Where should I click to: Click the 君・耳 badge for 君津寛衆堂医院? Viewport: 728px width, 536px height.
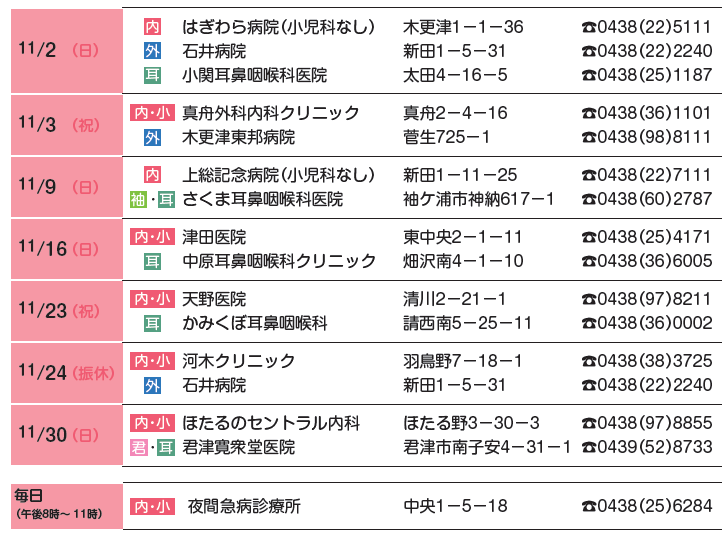coord(152,447)
